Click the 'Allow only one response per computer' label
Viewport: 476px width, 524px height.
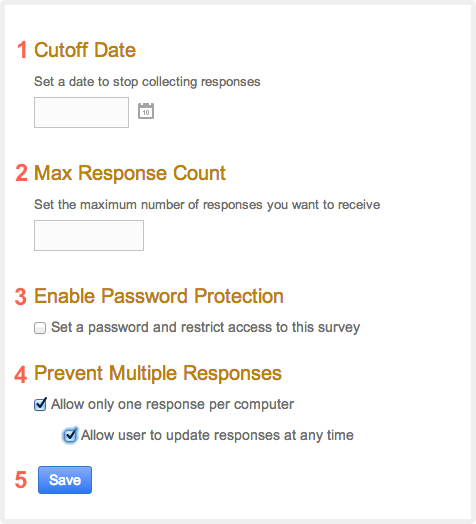click(172, 404)
